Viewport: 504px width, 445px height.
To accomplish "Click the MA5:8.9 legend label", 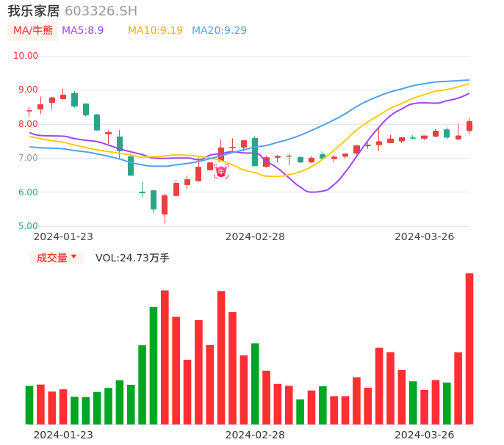I will click(x=82, y=31).
